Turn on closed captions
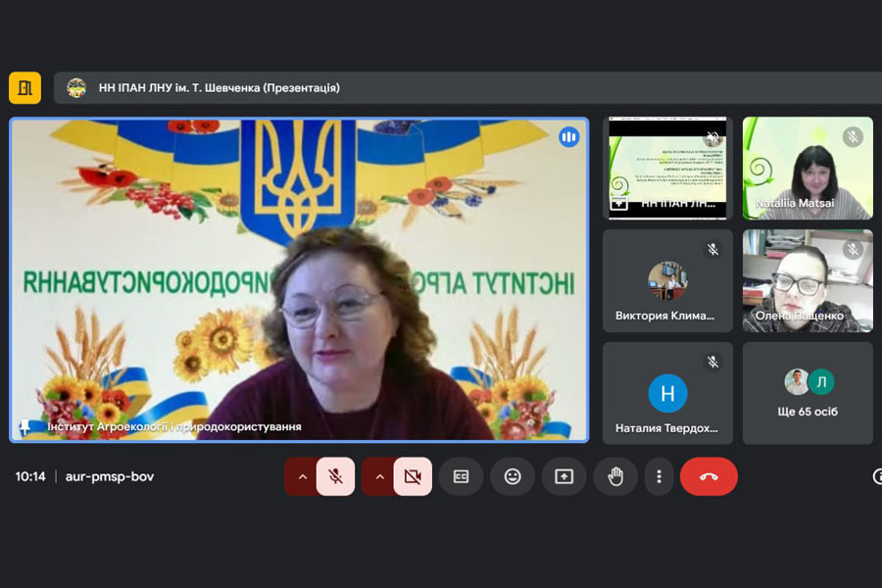This screenshot has width=882, height=588. [x=461, y=476]
